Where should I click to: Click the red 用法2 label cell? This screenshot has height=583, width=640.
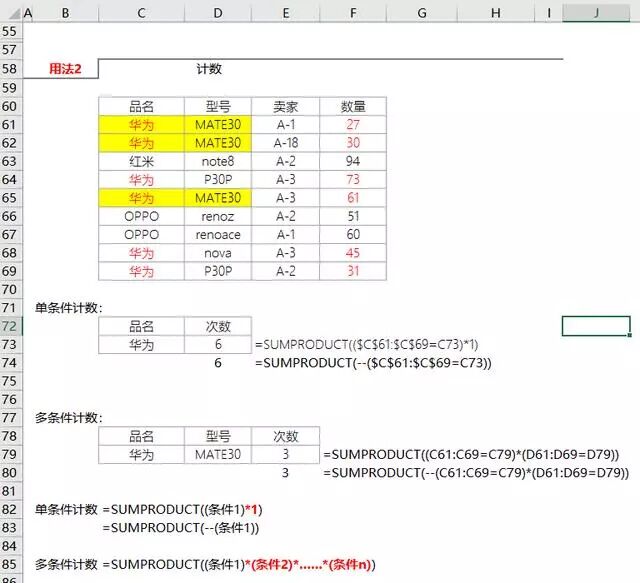pyautogui.click(x=65, y=69)
